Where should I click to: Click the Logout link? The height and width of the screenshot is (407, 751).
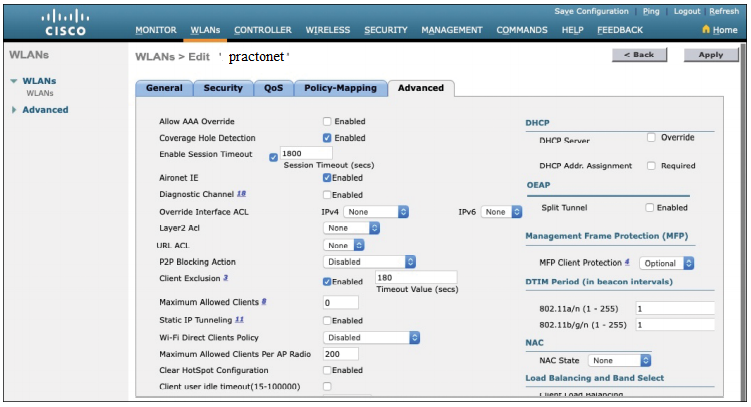click(687, 11)
